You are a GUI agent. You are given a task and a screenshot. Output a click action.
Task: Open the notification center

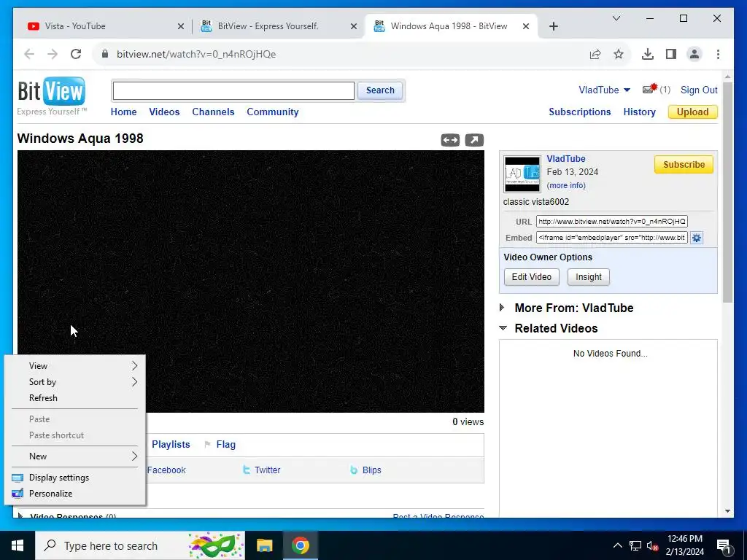724,545
